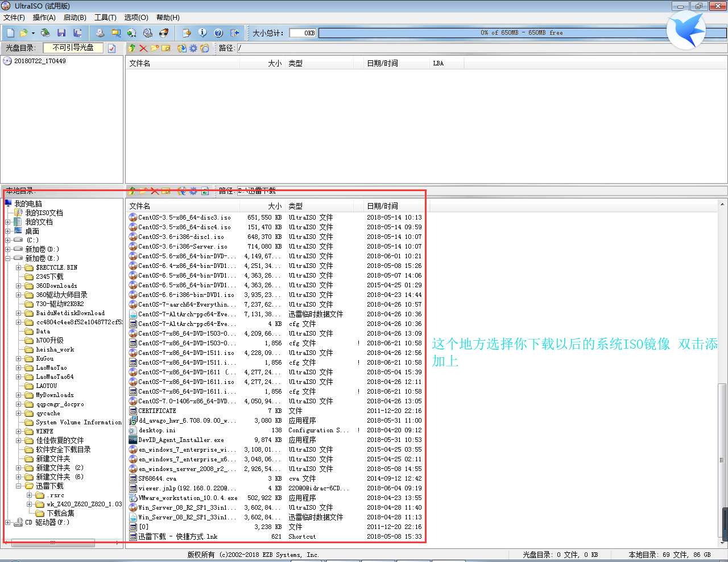Click the New file icon in toolbar
Image resolution: width=728 pixels, height=562 pixels.
[10, 33]
